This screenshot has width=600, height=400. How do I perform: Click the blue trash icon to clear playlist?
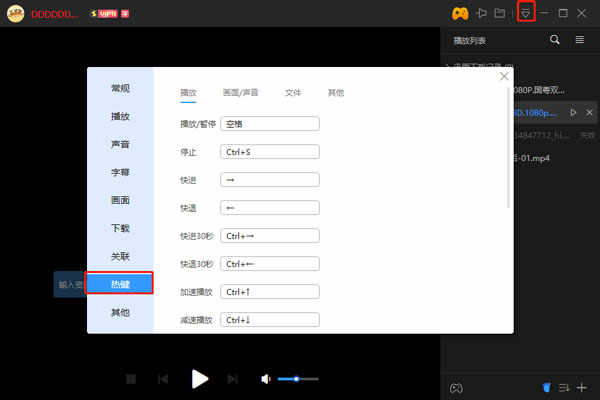546,387
